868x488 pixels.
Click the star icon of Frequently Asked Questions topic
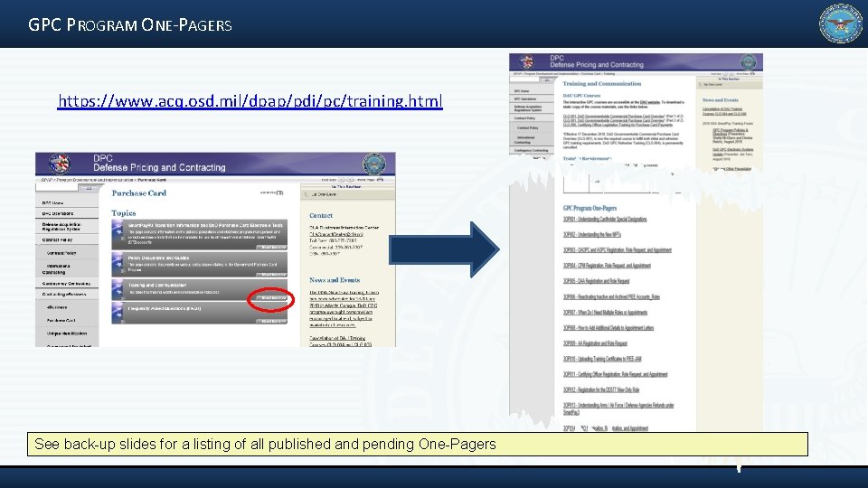pos(118,313)
